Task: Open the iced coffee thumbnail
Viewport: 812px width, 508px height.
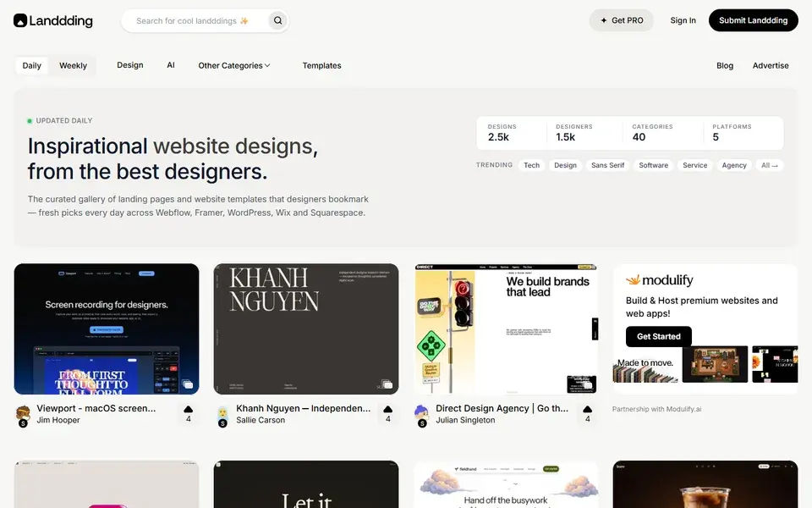Action: click(x=705, y=484)
